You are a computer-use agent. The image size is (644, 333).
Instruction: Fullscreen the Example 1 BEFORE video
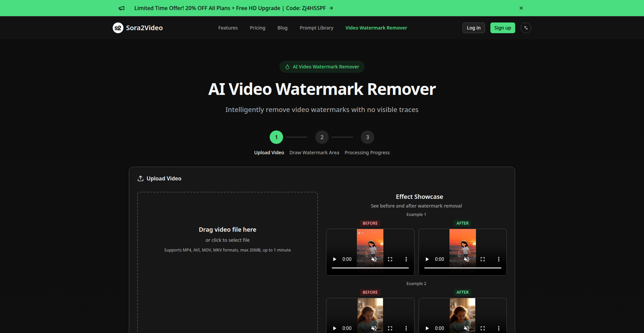(390, 259)
